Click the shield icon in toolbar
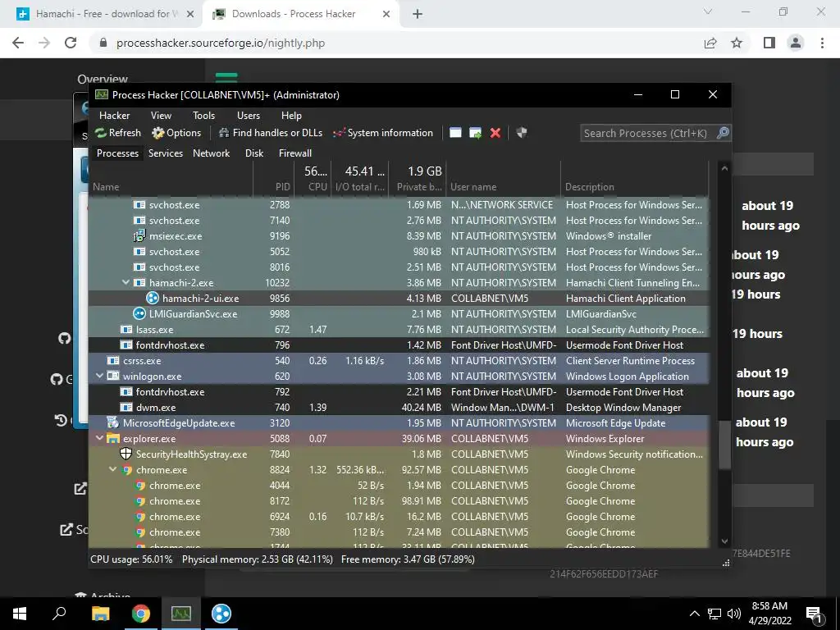Viewport: 840px width, 630px height. click(521, 132)
